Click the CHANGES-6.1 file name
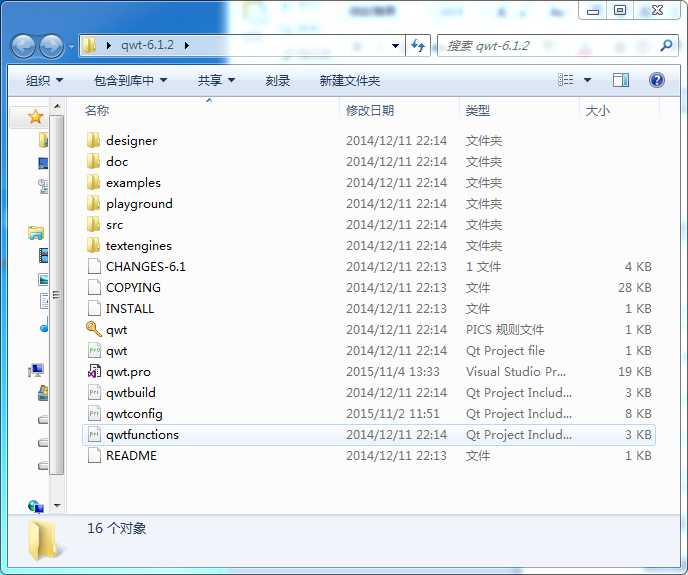This screenshot has height=575, width=688. 146,266
